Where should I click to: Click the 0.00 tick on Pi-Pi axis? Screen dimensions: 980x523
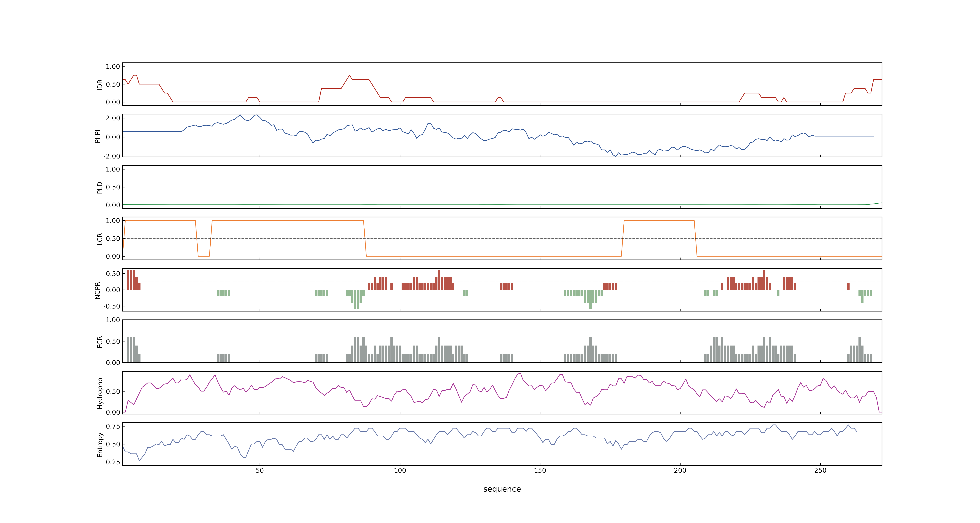113,137
